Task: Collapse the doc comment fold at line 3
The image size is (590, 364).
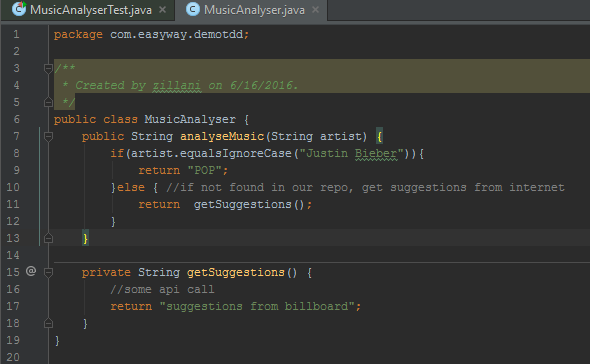Action: click(48, 69)
